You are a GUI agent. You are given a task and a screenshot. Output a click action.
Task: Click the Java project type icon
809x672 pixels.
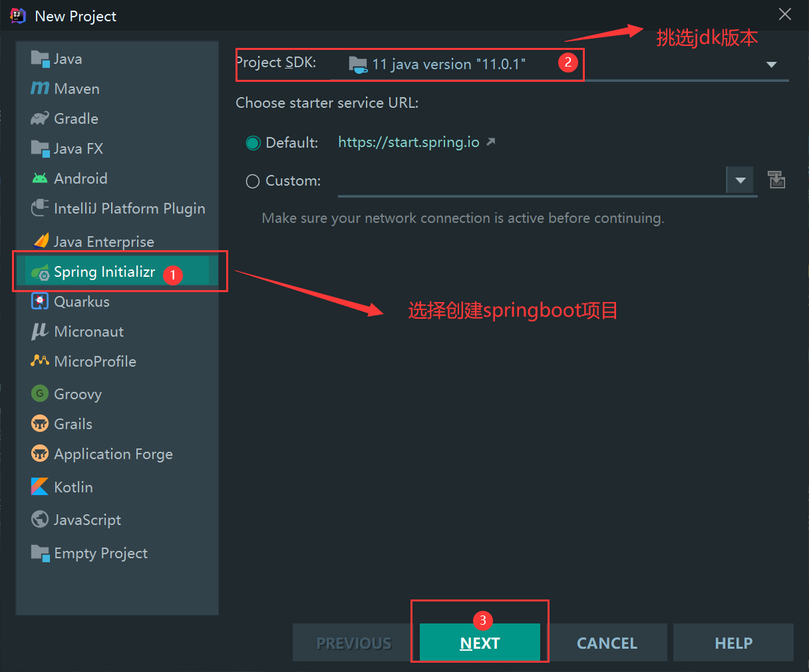point(40,59)
